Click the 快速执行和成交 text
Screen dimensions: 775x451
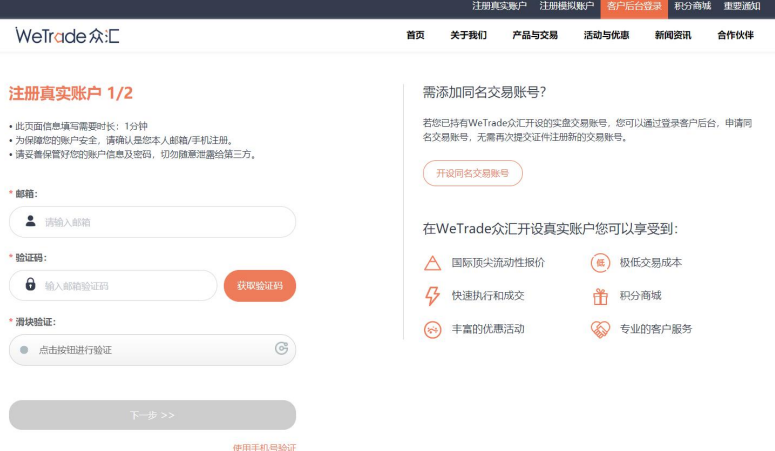pyautogui.click(x=488, y=296)
